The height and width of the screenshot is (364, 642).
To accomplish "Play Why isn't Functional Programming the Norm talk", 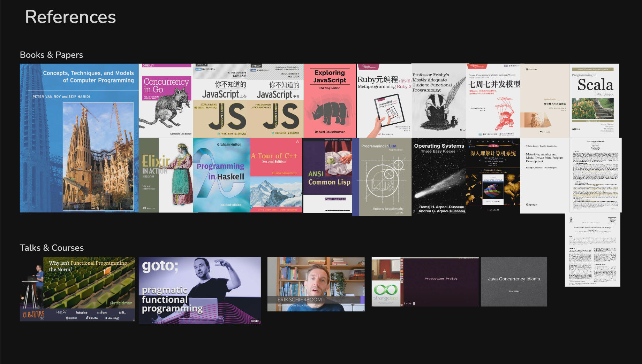I will click(77, 289).
